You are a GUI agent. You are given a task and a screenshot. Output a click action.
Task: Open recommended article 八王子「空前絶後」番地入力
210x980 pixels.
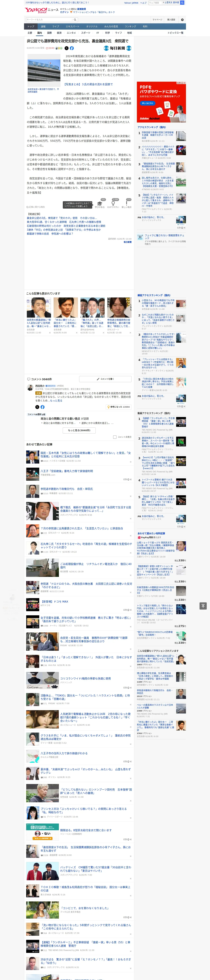coord(67,471)
